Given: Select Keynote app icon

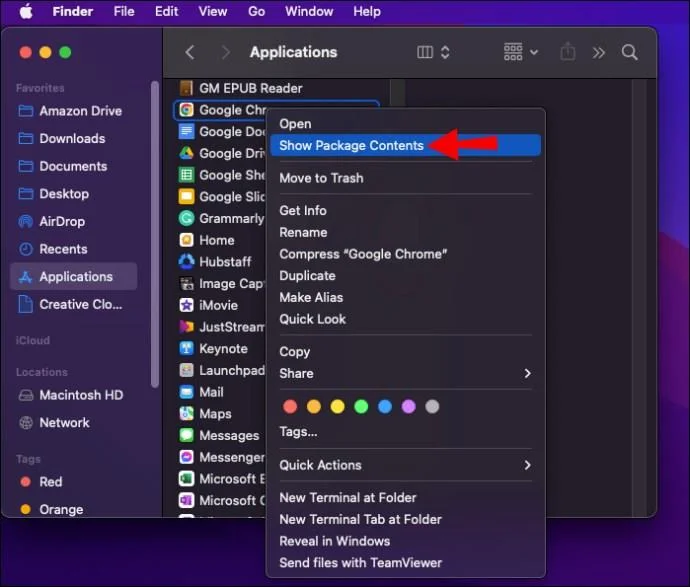Looking at the screenshot, I should pyautogui.click(x=186, y=349).
